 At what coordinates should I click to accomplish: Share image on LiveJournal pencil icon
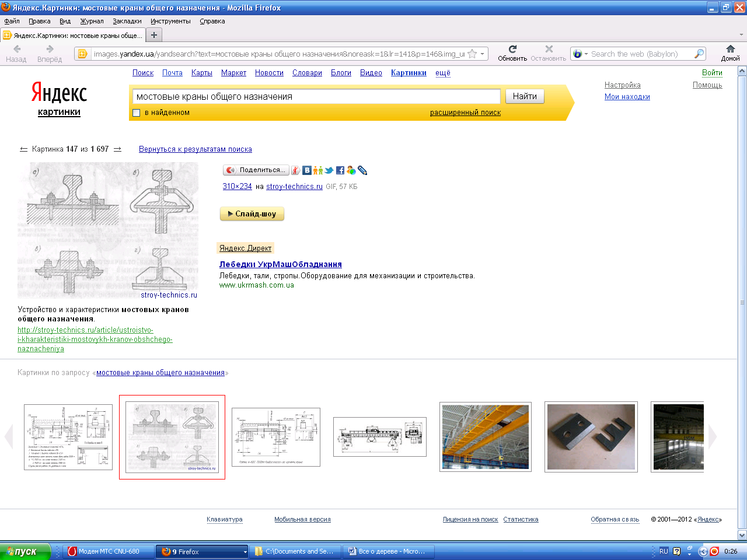click(x=362, y=170)
